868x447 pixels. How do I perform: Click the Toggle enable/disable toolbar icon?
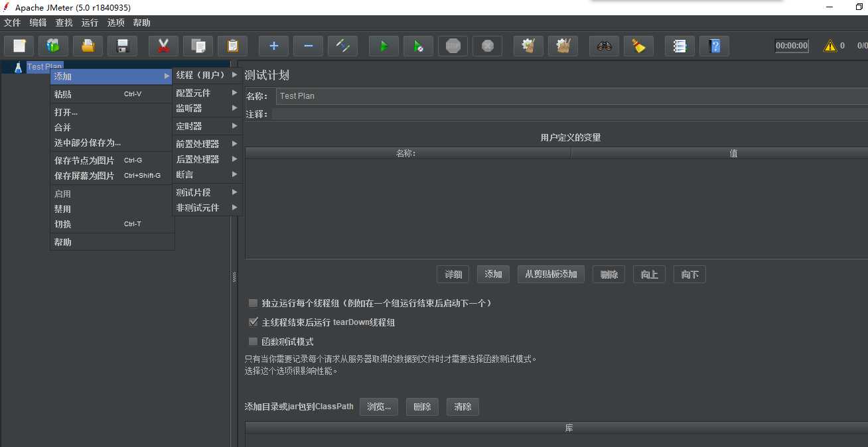(342, 46)
